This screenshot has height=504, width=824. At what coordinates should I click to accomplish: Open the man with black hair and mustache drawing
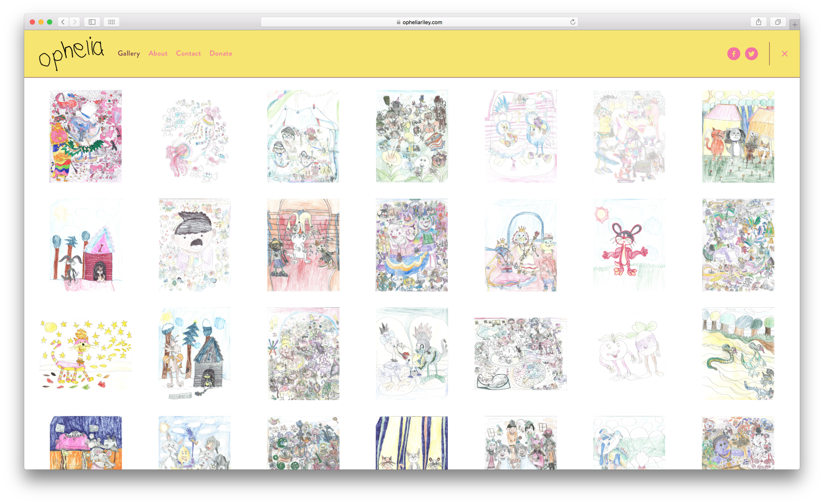pos(194,245)
